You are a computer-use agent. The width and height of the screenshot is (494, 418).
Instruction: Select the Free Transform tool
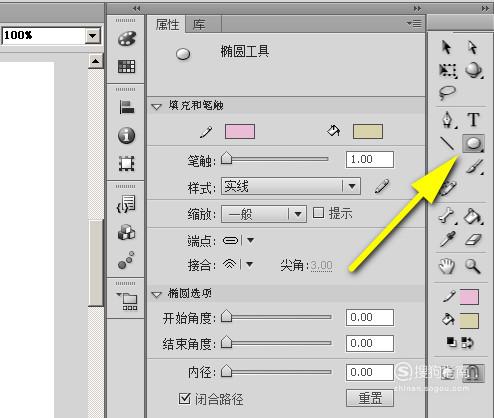(448, 71)
